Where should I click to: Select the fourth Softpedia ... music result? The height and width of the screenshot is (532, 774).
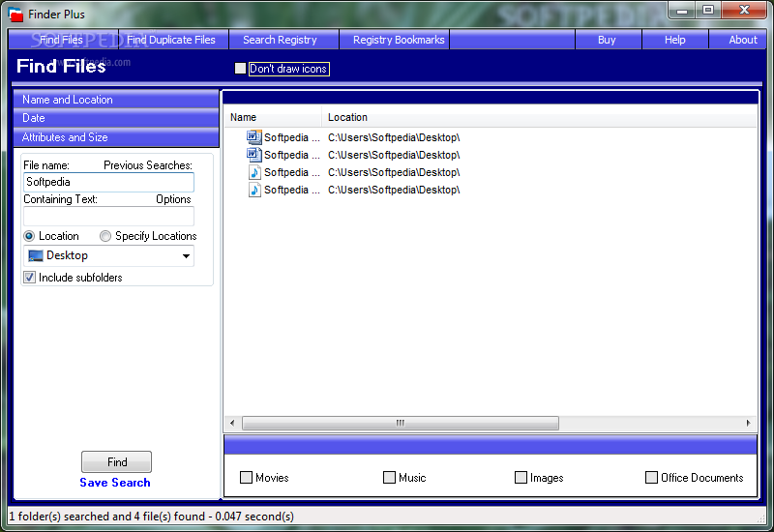(292, 190)
